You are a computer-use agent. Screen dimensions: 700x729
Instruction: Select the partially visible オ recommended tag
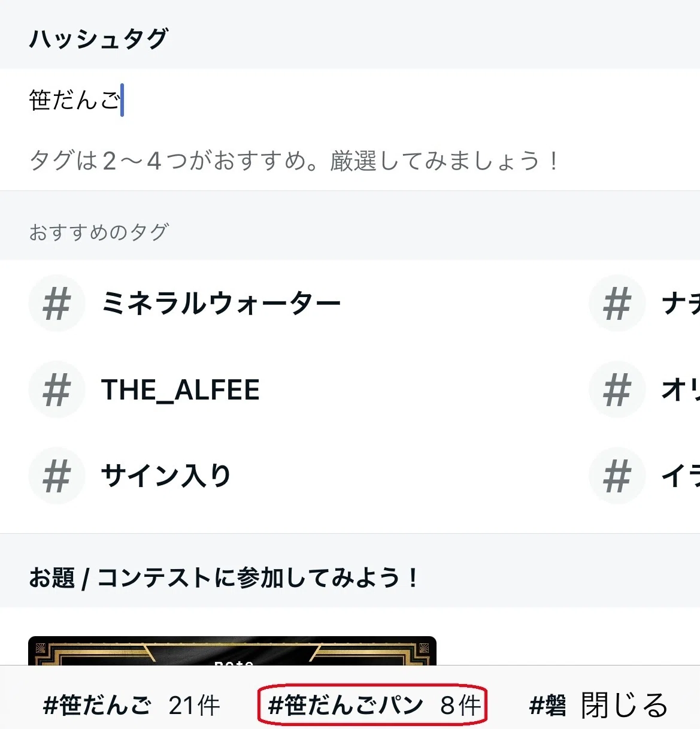[x=680, y=389]
